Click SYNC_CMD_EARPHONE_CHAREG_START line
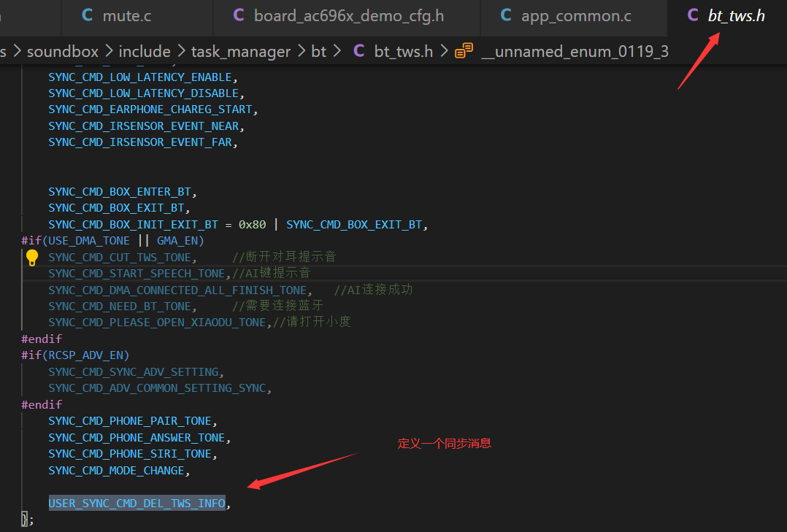This screenshot has width=787, height=532. [150, 109]
